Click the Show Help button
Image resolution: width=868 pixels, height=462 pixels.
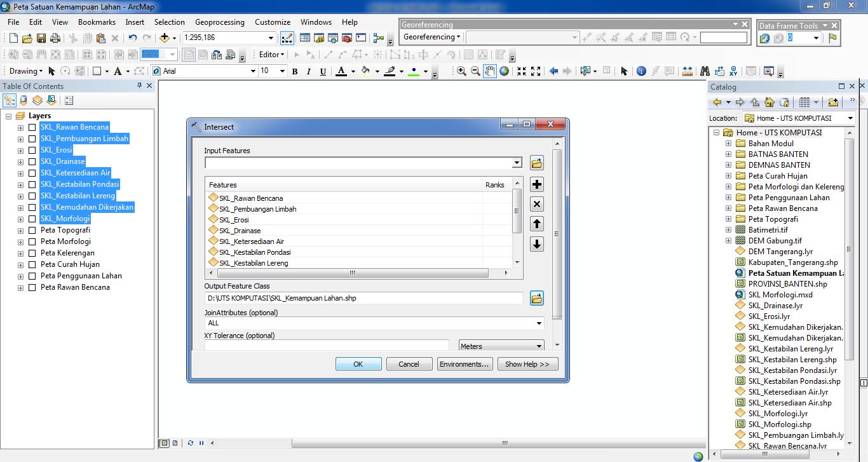pyautogui.click(x=527, y=364)
